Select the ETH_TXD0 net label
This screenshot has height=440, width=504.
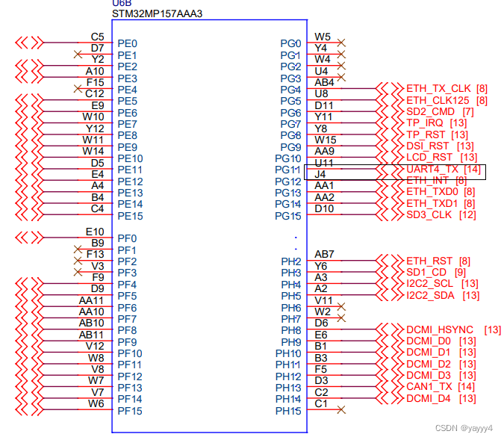click(432, 192)
